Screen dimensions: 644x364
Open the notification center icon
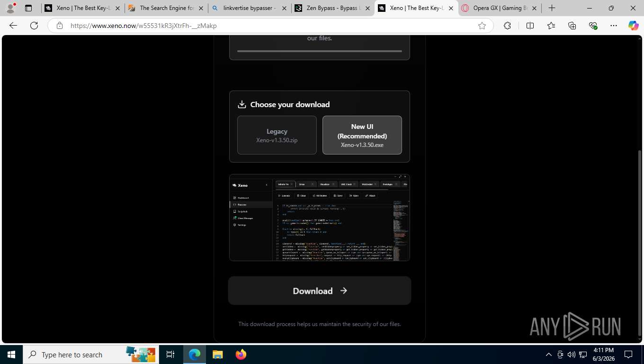pos(628,355)
